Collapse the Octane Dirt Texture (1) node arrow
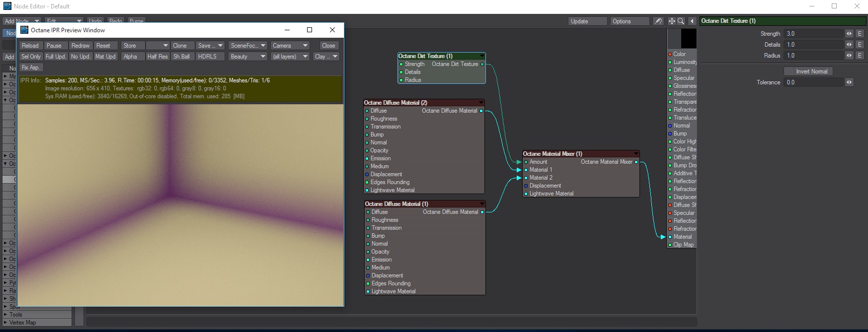Viewport: 868px width, 332px height. pyautogui.click(x=481, y=56)
